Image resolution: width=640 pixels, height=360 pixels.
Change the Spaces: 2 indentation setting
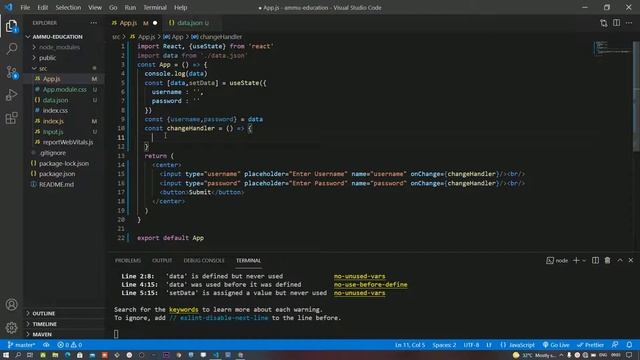[x=444, y=345]
